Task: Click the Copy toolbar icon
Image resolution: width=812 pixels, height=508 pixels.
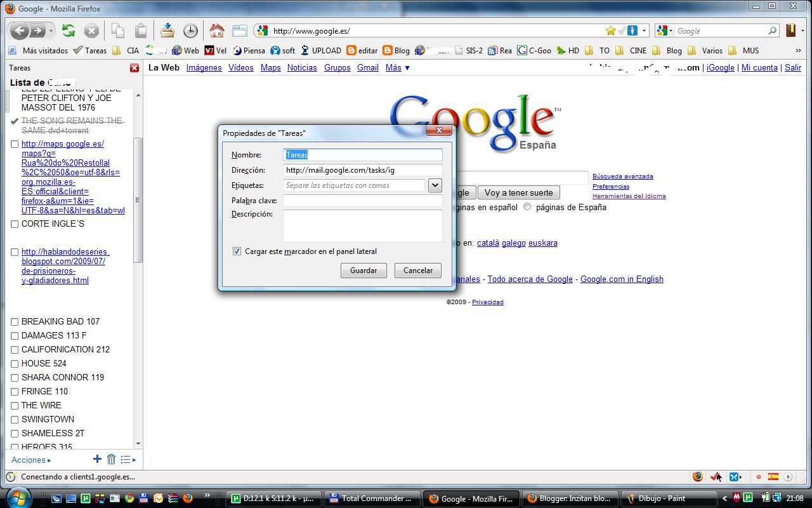Action: (118, 30)
